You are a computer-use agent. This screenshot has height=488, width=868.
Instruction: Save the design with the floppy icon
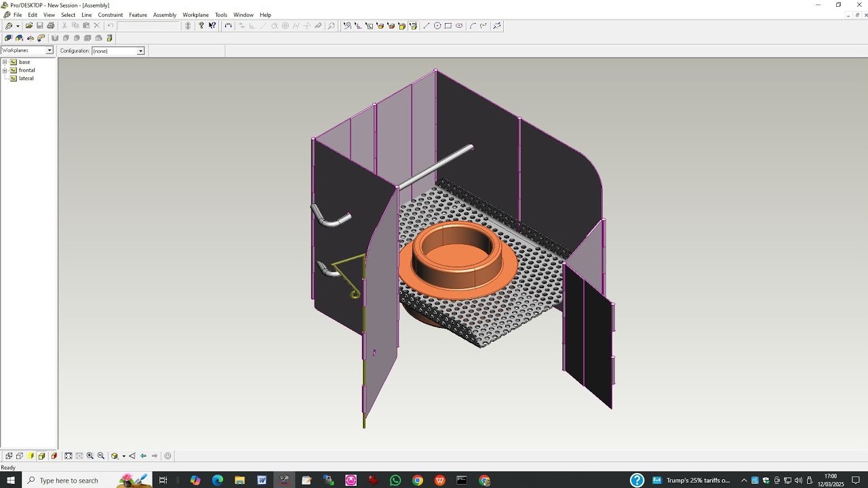(x=40, y=26)
